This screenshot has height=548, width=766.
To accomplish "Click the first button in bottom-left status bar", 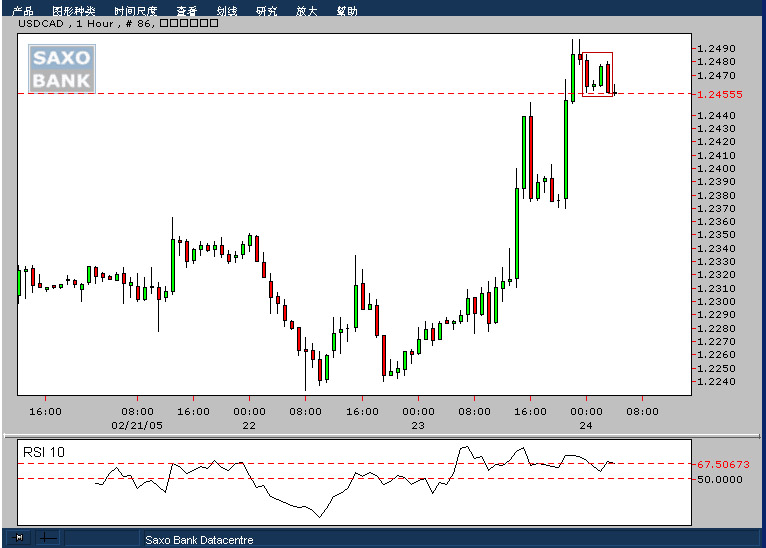I will [19, 539].
